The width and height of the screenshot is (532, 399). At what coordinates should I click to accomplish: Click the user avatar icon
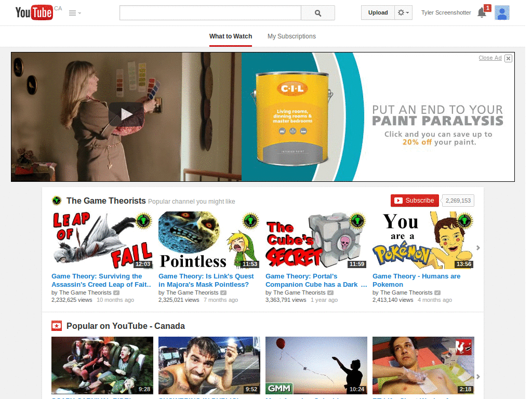coord(502,12)
